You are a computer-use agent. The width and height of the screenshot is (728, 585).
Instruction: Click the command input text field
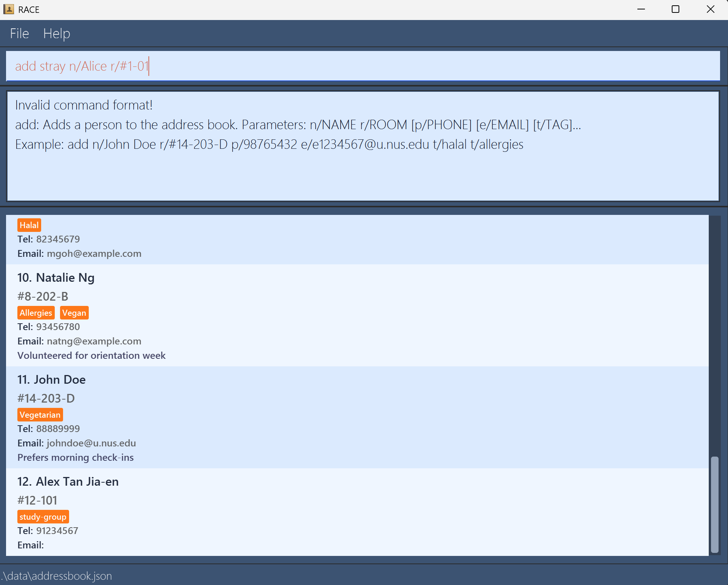[362, 66]
